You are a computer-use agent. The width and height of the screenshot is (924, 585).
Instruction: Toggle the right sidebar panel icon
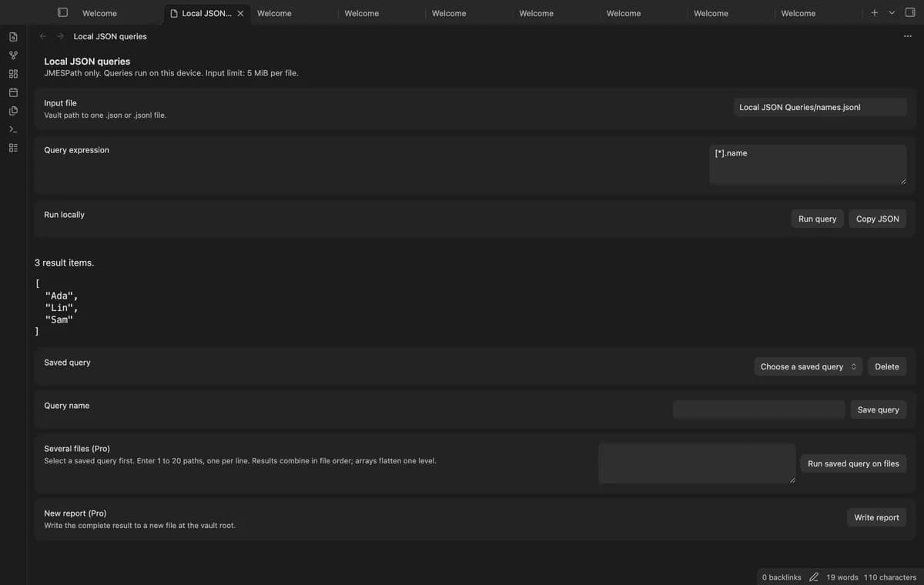pyautogui.click(x=910, y=12)
